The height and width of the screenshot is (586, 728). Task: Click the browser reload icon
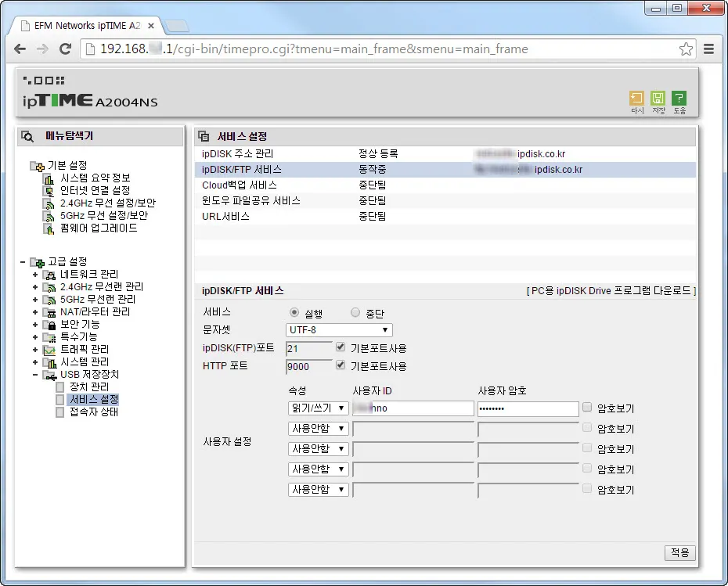(x=66, y=49)
